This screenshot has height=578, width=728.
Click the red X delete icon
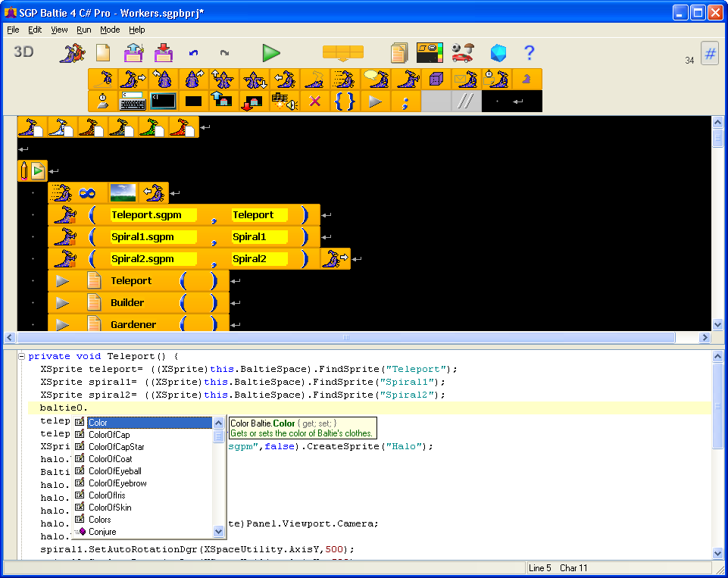tap(315, 101)
